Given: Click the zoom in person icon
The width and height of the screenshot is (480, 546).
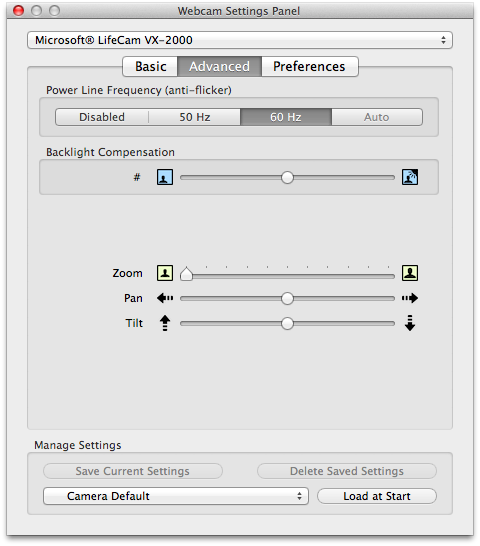Looking at the screenshot, I should (410, 273).
